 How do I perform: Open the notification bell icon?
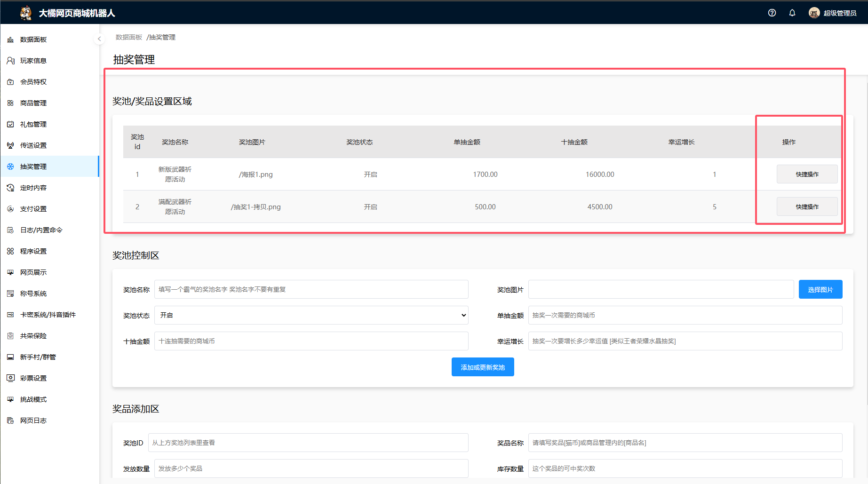point(792,13)
